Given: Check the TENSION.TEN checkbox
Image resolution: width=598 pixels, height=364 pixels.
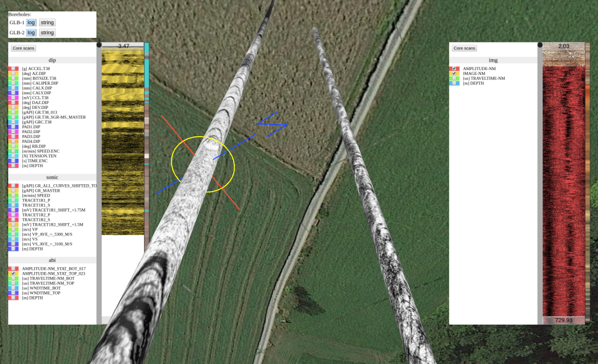Looking at the screenshot, I should click(x=14, y=156).
